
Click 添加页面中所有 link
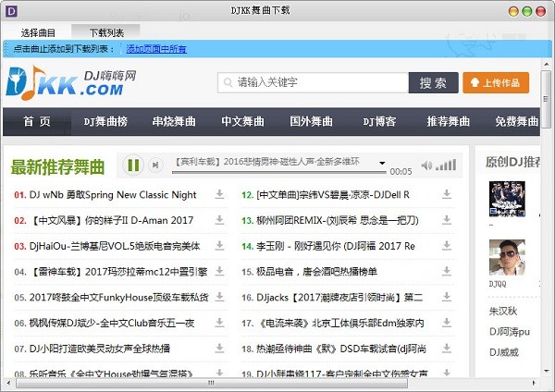(x=156, y=49)
